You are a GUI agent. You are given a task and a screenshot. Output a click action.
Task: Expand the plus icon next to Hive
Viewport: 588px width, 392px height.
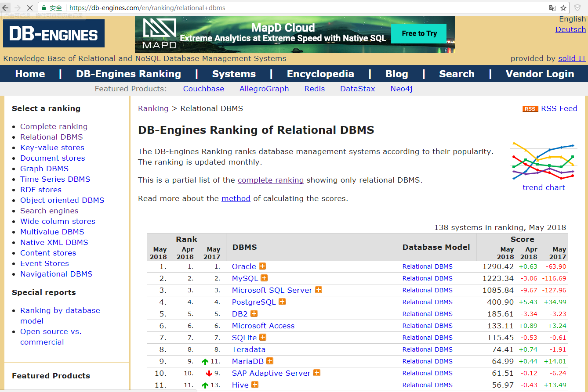pos(255,385)
